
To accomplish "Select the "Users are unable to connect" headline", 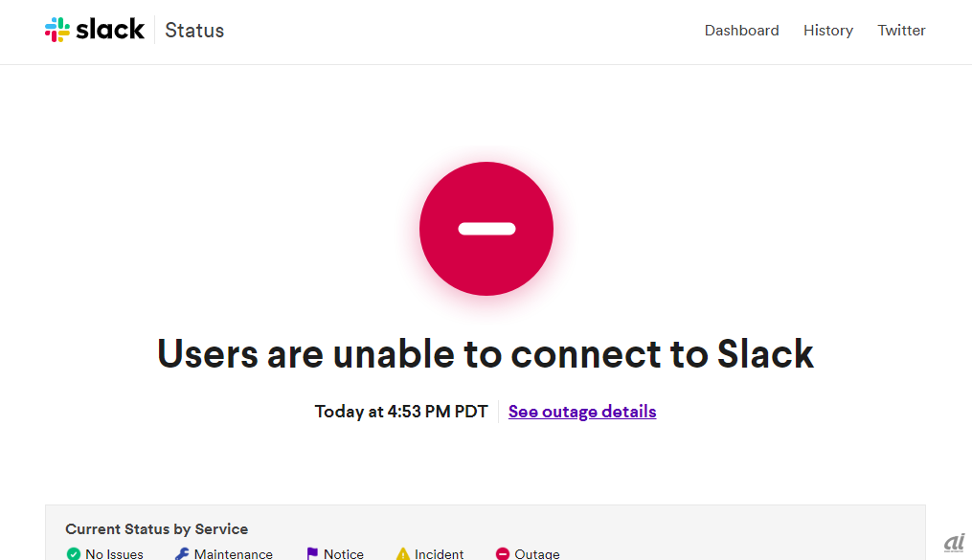I will 486,353.
